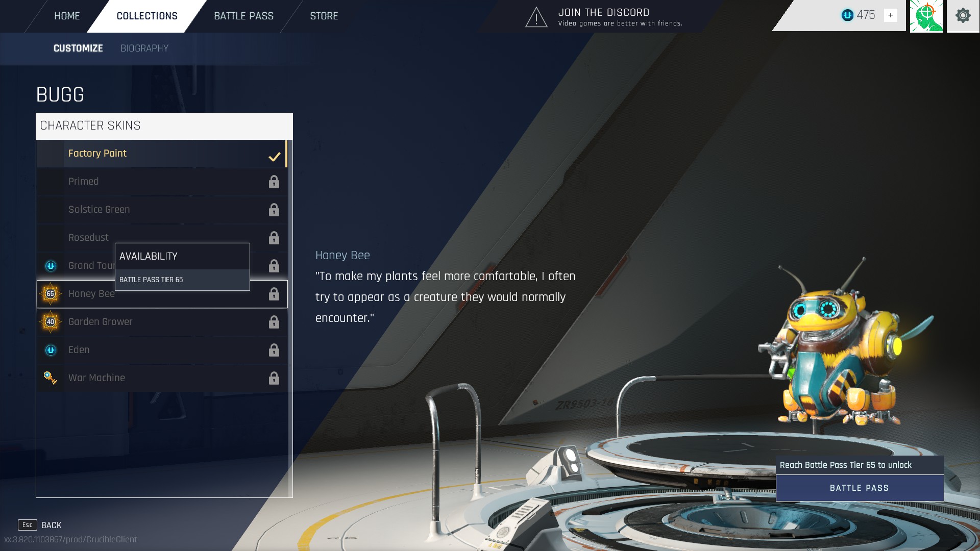The height and width of the screenshot is (551, 980).
Task: Switch to the Biography tab
Action: (x=144, y=48)
